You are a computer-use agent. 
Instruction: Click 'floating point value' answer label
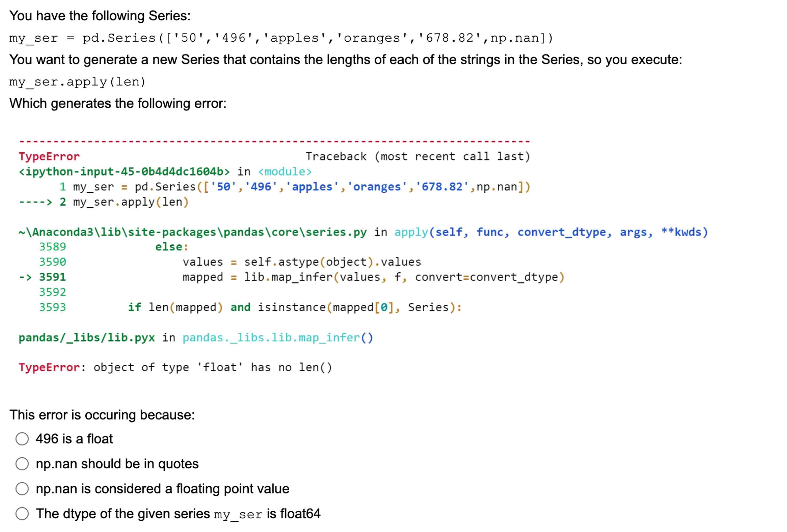[163, 489]
